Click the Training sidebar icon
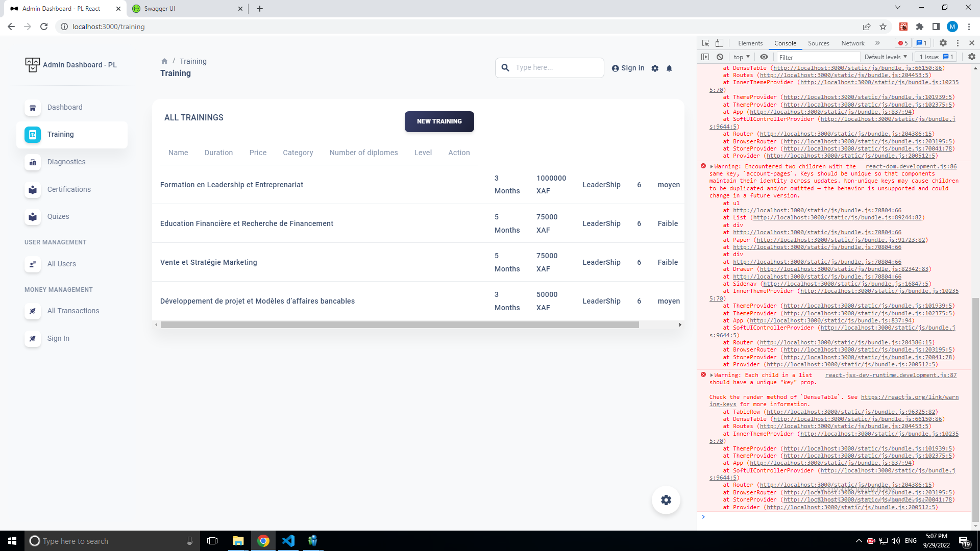 [33, 135]
